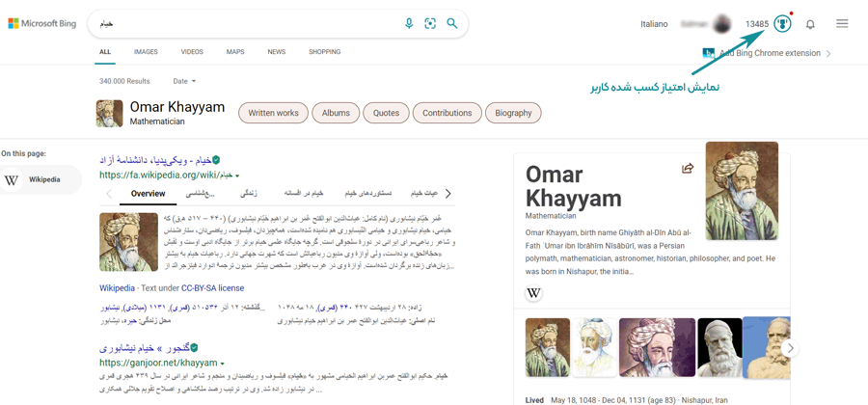Open fifth carousel image, blue background statue

(x=766, y=347)
